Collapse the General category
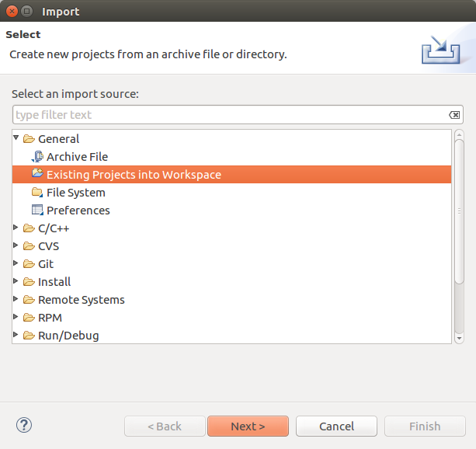Screen dimensions: 476x449 [16, 138]
